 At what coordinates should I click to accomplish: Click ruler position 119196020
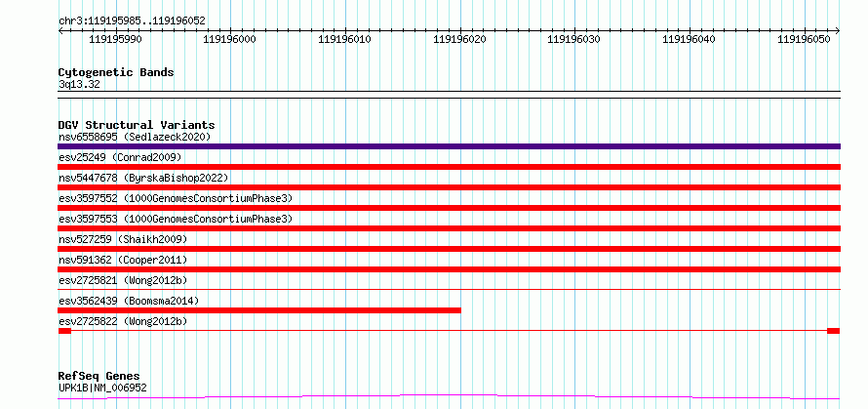click(460, 39)
